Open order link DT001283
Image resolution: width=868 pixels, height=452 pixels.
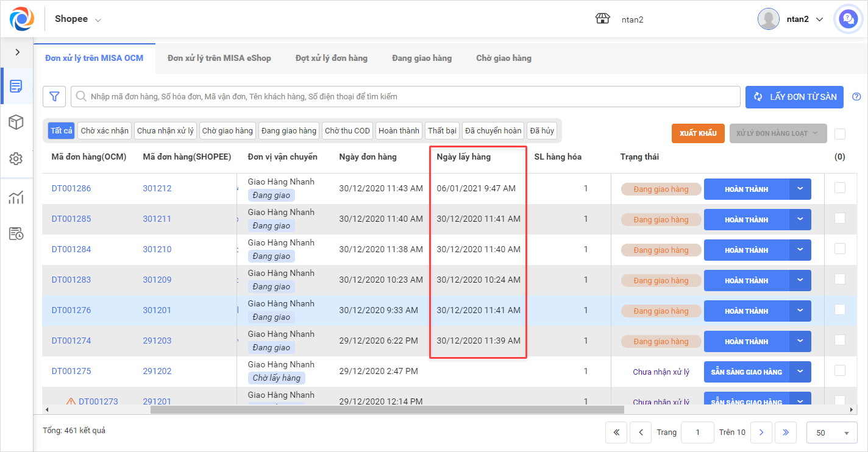(x=71, y=280)
